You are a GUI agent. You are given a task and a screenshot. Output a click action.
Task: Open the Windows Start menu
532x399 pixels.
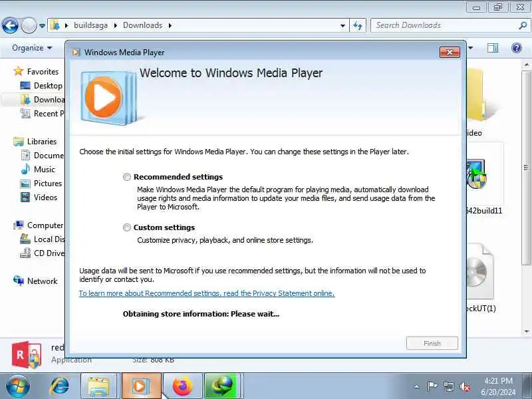tap(17, 386)
